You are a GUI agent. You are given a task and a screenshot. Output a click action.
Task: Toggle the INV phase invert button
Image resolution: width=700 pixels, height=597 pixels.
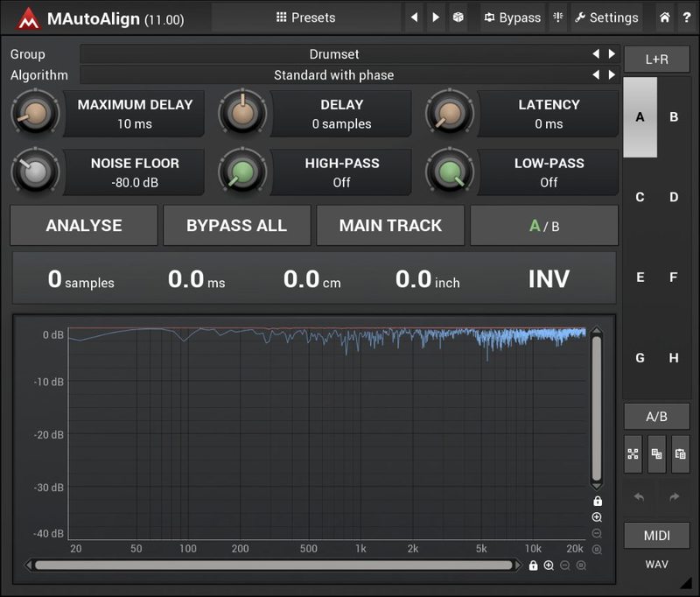tap(549, 279)
